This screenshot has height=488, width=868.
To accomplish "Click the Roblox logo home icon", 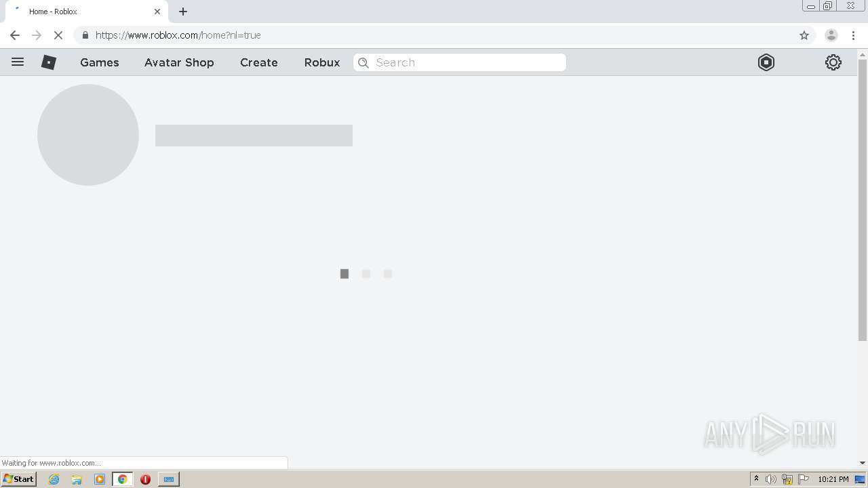I will point(49,62).
